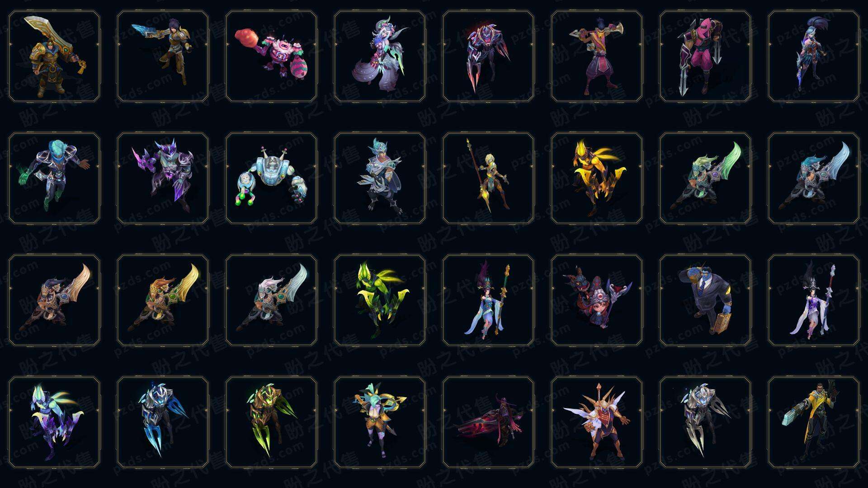Choose the pink hooded ninja with blades
868x488 pixels.
[x=705, y=56]
